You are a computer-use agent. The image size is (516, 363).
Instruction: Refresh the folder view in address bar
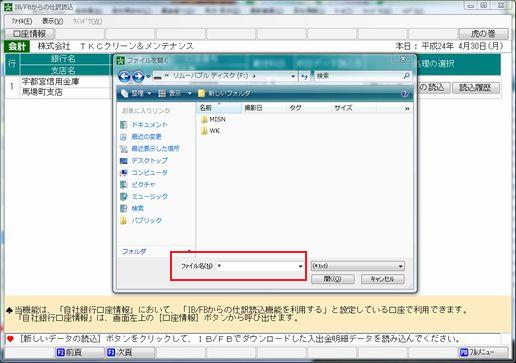pyautogui.click(x=304, y=76)
